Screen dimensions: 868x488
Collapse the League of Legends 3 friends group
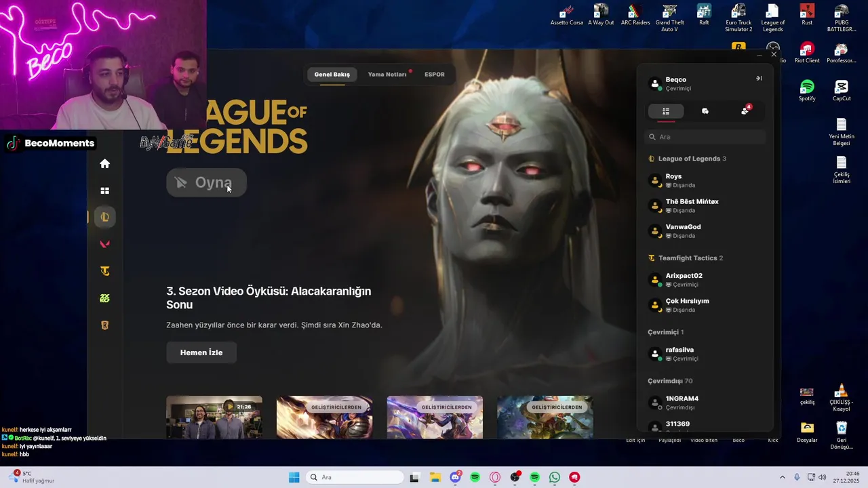tap(687, 159)
